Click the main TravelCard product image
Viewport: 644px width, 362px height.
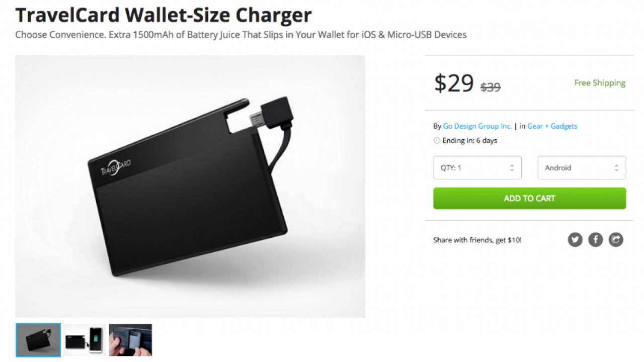coord(190,186)
